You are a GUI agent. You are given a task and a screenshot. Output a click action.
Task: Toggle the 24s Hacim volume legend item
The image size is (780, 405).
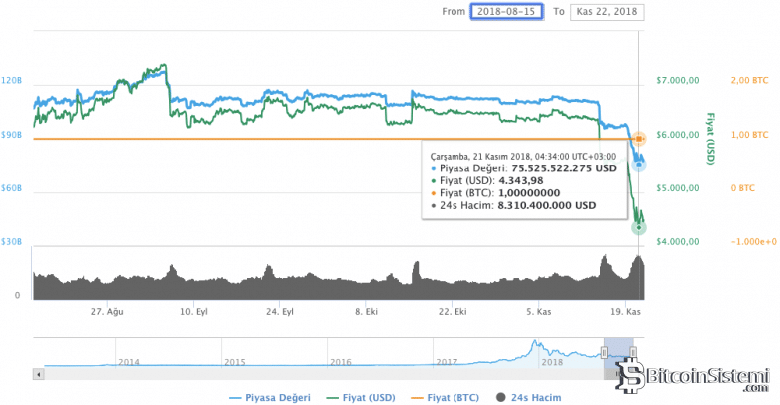523,397
